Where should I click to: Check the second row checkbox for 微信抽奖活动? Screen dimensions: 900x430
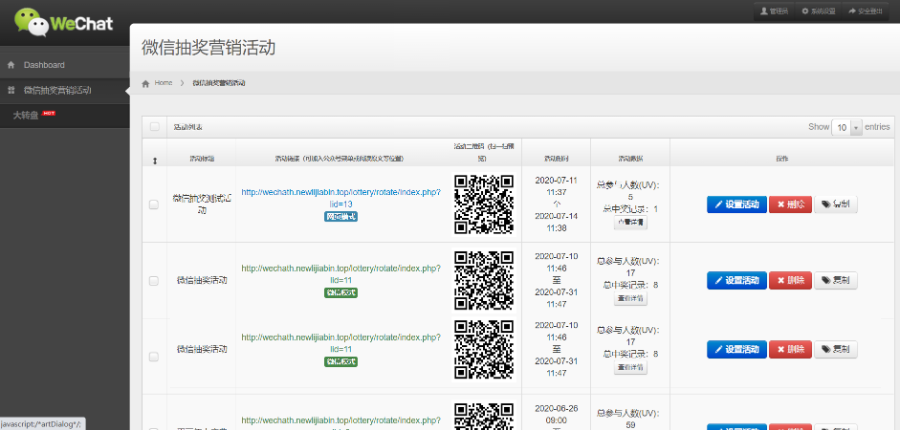click(x=154, y=281)
